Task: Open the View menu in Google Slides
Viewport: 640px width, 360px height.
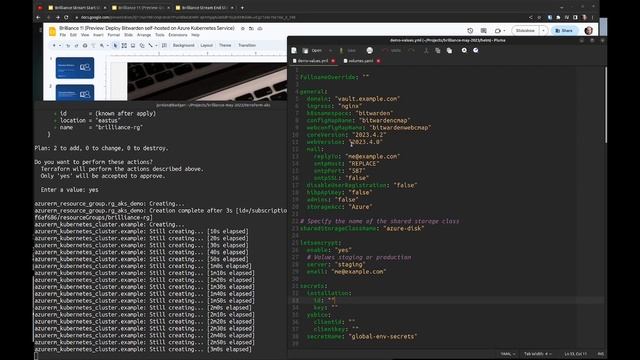Action: (x=84, y=35)
